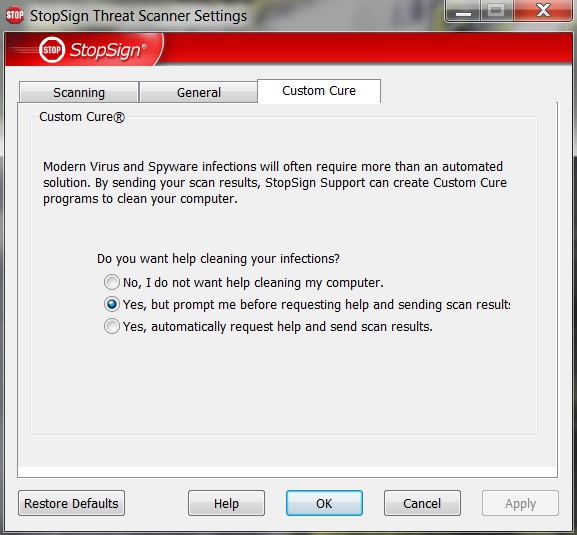
Task: Click the 'Do you want help cleaning your infections?' text
Action: click(x=218, y=259)
